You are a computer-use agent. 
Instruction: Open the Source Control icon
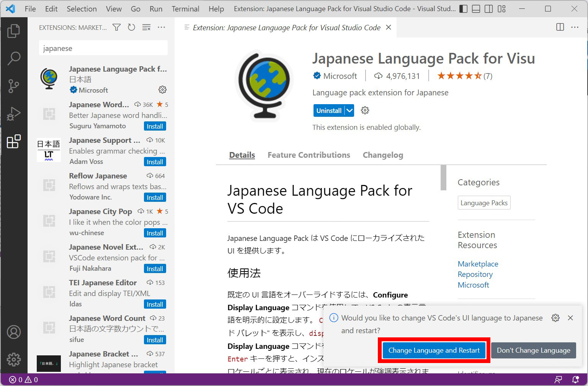pos(14,86)
